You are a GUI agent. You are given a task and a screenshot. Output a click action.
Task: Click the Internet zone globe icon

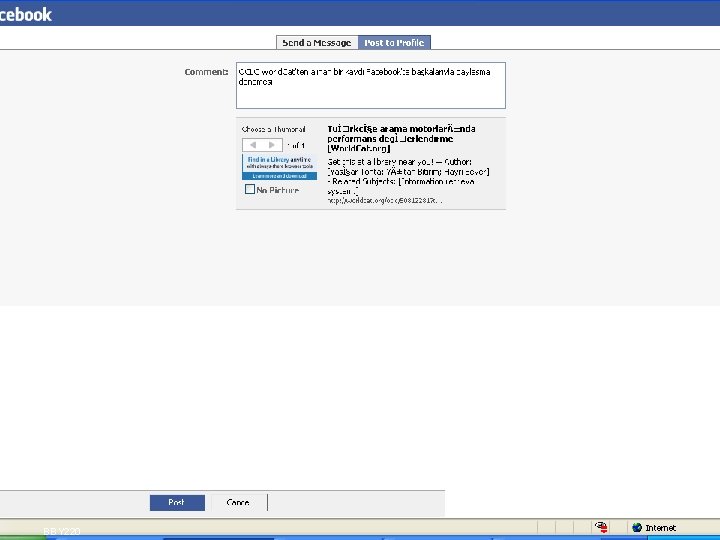[x=636, y=528]
